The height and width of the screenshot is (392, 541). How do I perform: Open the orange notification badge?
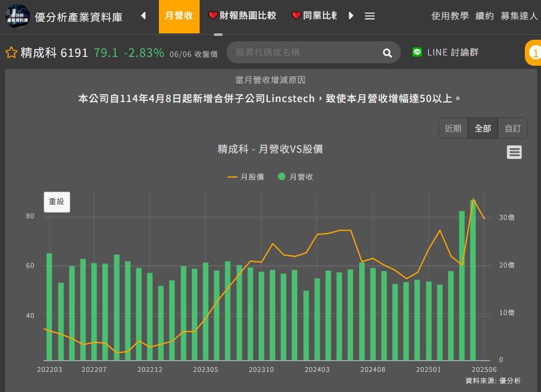[x=534, y=53]
